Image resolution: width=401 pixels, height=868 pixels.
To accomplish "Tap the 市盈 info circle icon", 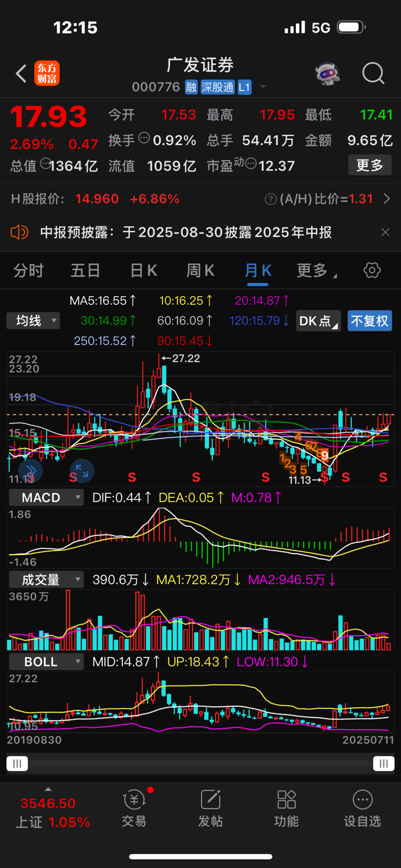I will point(251,164).
